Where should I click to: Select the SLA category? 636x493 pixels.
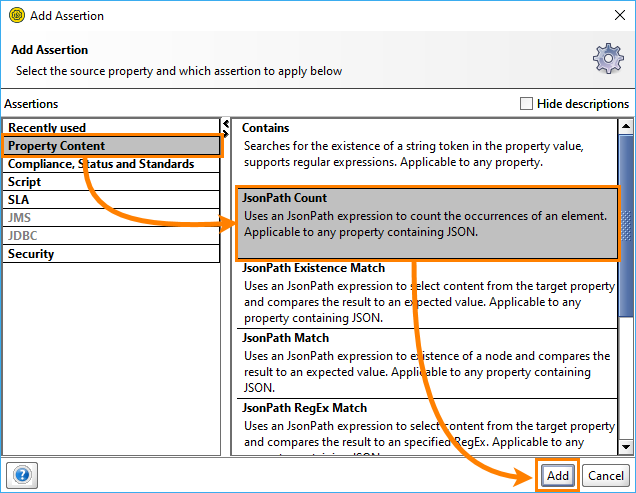[111, 200]
